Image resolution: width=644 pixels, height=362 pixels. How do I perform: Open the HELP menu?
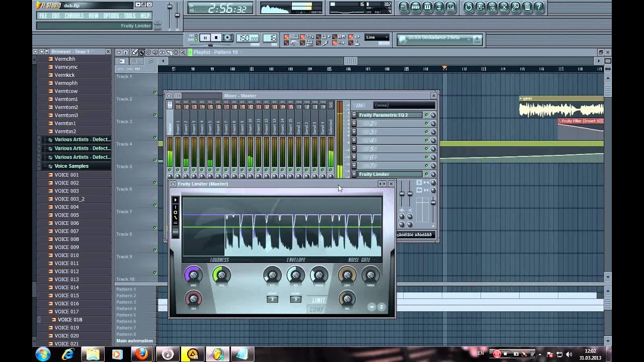[145, 16]
